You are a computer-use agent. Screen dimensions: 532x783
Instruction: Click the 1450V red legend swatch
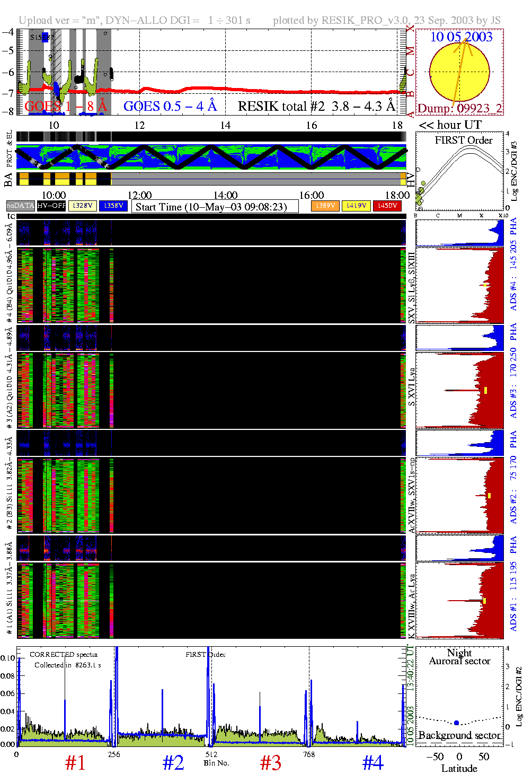click(x=387, y=206)
